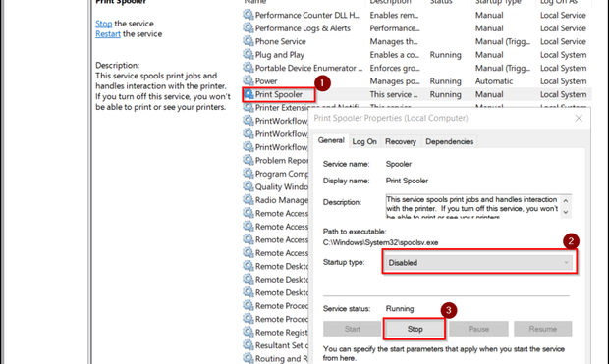Click gear icon beside Plug and Play
609x364 pixels.
pos(249,54)
